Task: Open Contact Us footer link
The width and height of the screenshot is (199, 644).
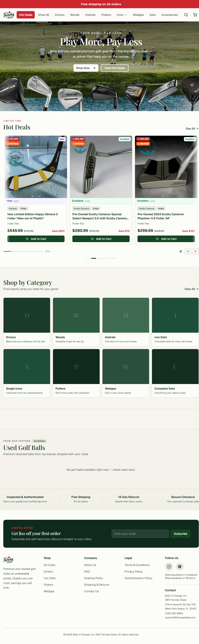Action: click(91, 591)
